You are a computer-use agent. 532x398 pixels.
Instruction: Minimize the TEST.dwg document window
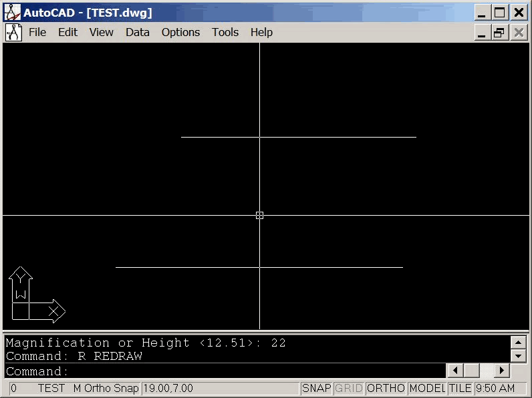481,33
